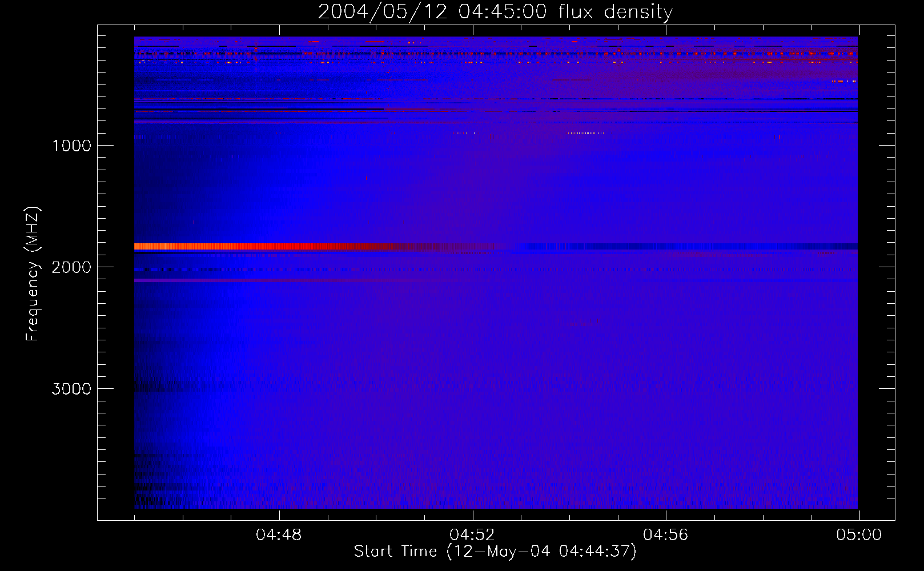Click the 04:52 time tick label
The height and width of the screenshot is (571, 924).
click(x=472, y=535)
